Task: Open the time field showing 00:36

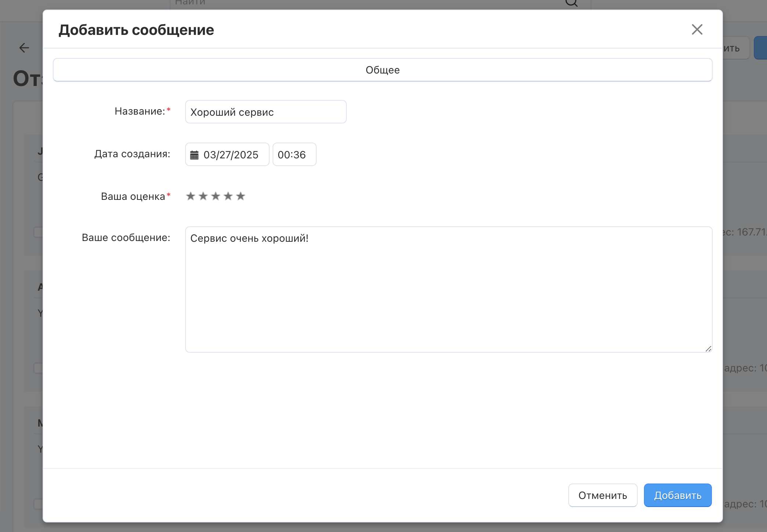Action: [x=294, y=155]
